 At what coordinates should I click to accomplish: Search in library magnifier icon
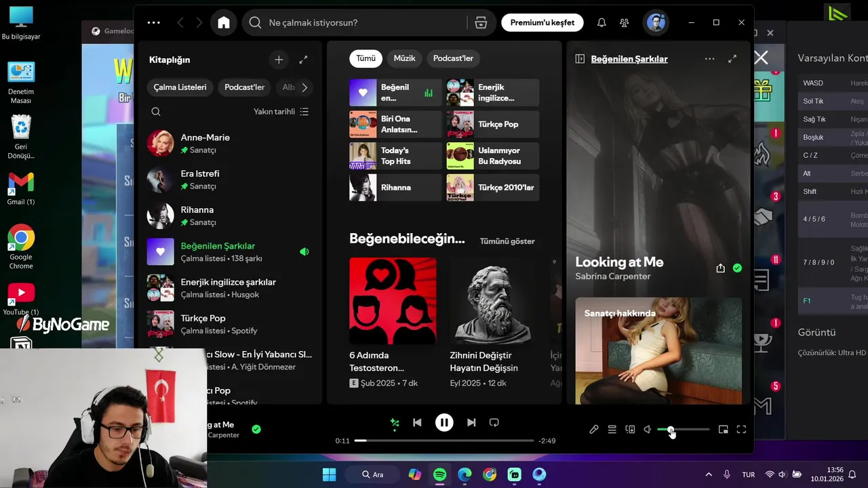(x=156, y=112)
